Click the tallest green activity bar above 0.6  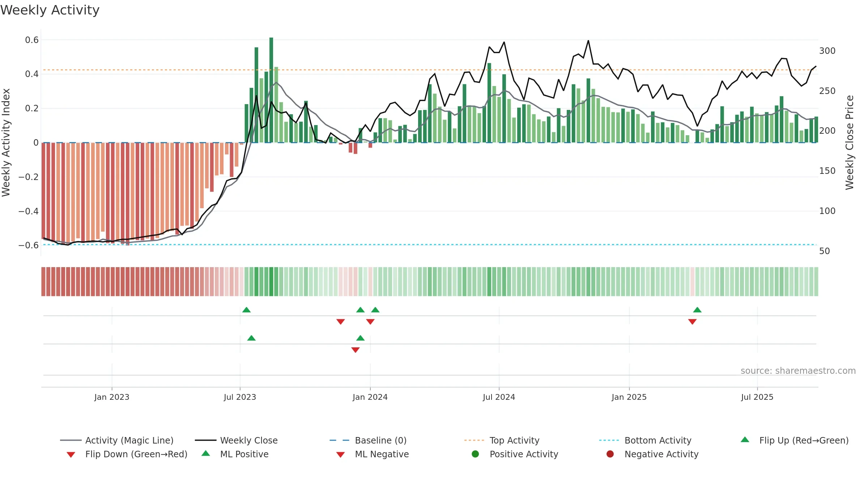(x=271, y=90)
